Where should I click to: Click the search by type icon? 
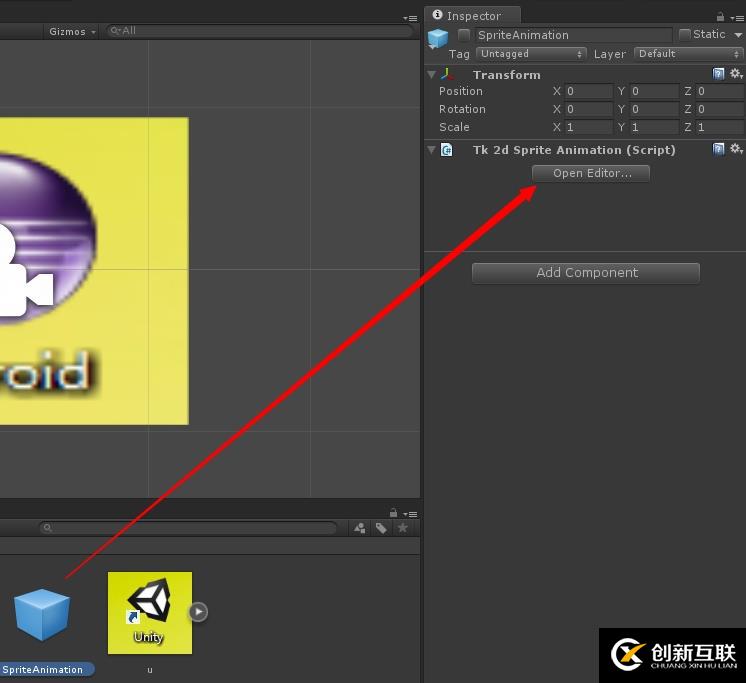[360, 528]
